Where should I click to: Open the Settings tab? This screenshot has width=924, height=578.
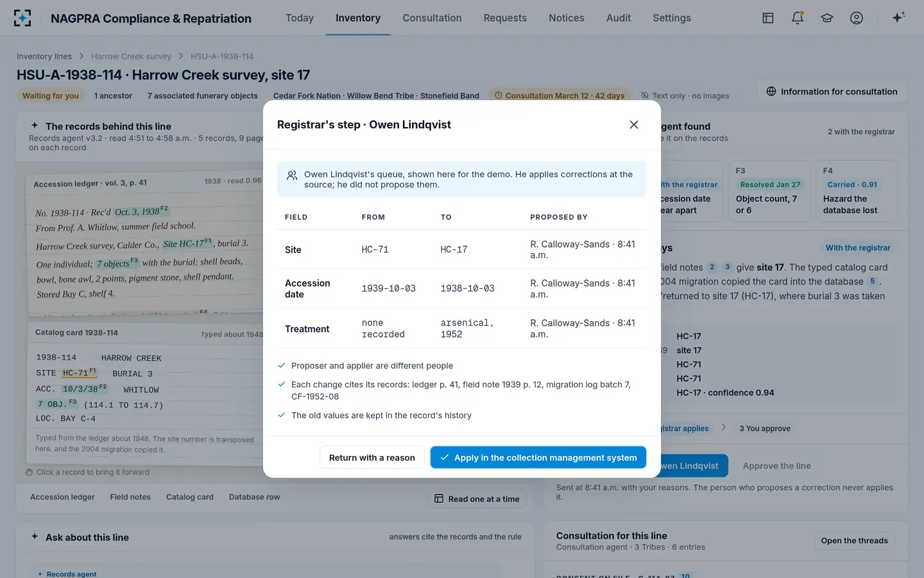pyautogui.click(x=672, y=18)
